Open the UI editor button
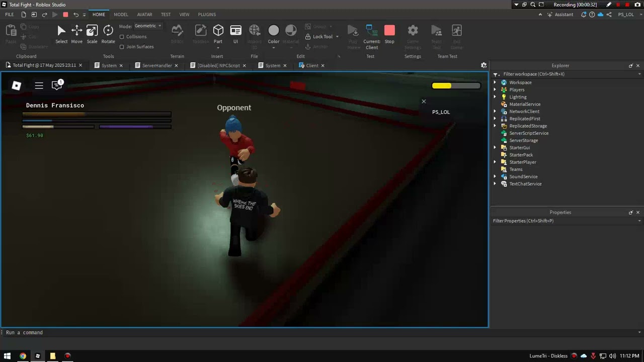Screen dimensions: 644x362 (235, 34)
